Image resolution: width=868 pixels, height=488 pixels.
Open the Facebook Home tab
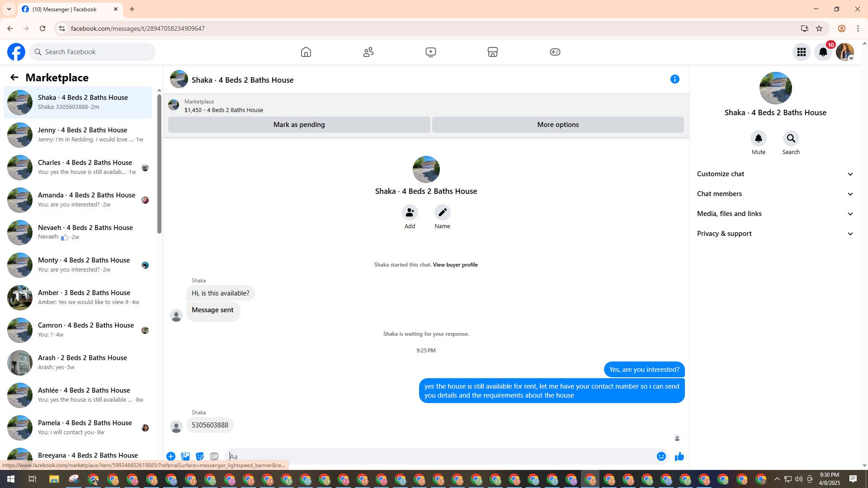(x=306, y=52)
